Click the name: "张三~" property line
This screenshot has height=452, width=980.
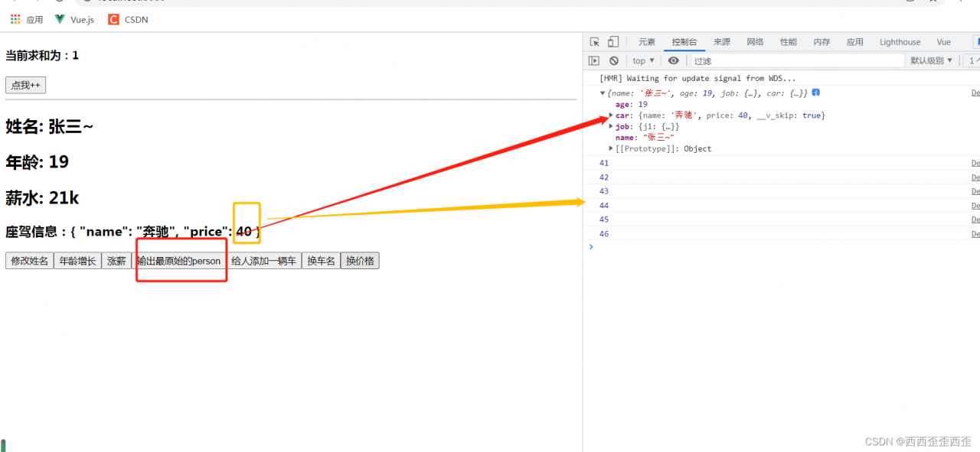point(645,138)
